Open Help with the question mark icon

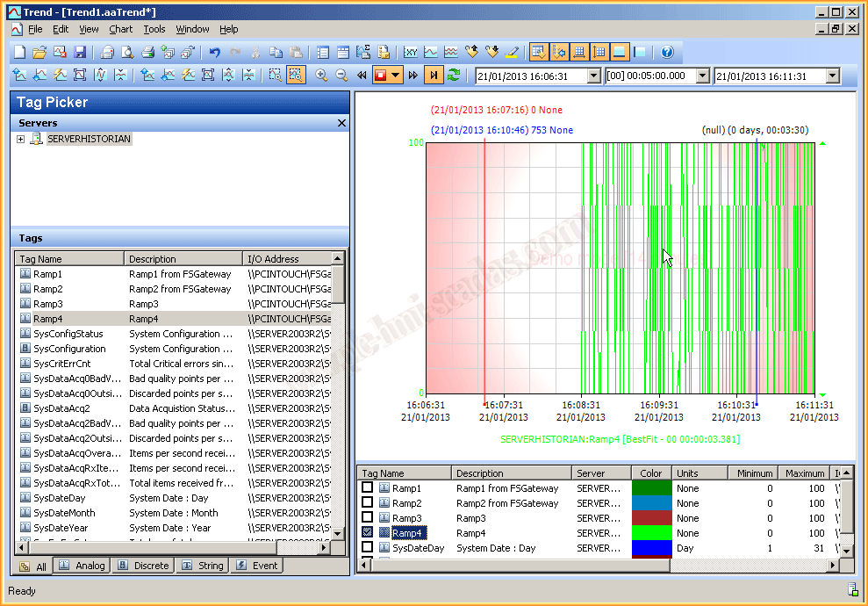(667, 53)
